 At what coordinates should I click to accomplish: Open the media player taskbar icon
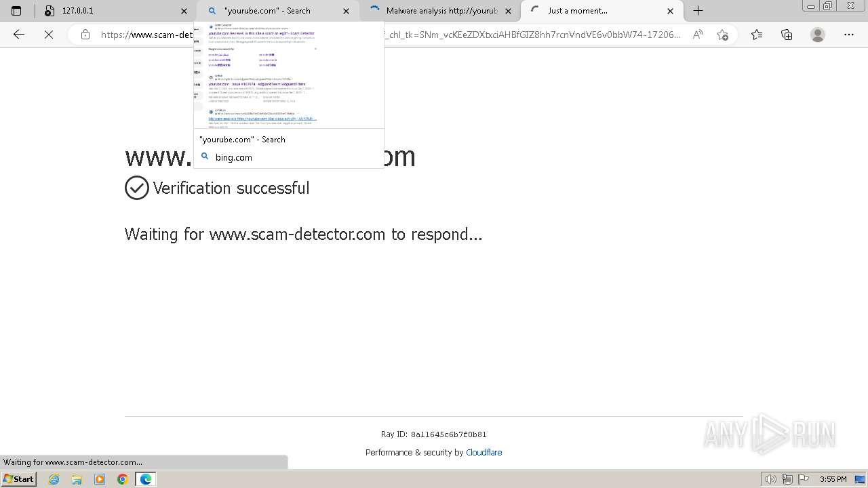(100, 479)
